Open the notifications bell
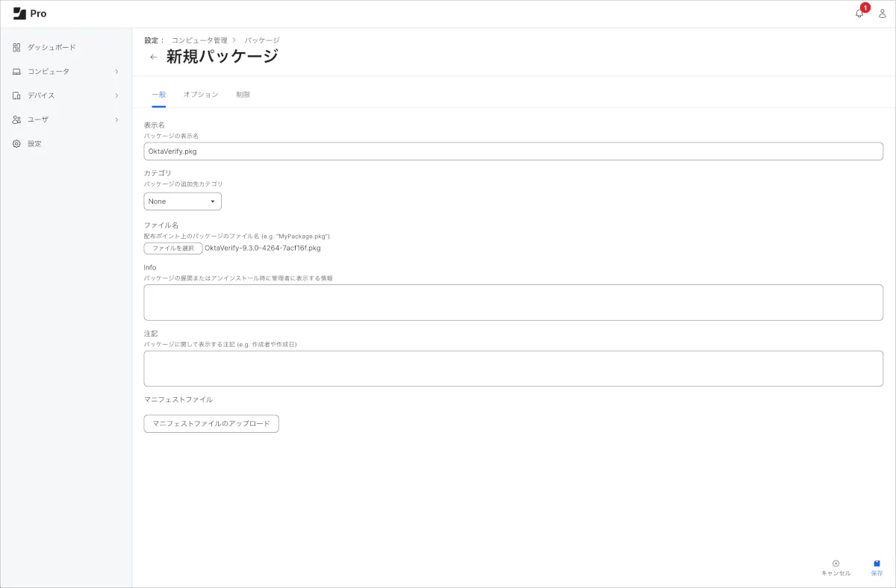Screen dimensions: 896x588 point(859,13)
